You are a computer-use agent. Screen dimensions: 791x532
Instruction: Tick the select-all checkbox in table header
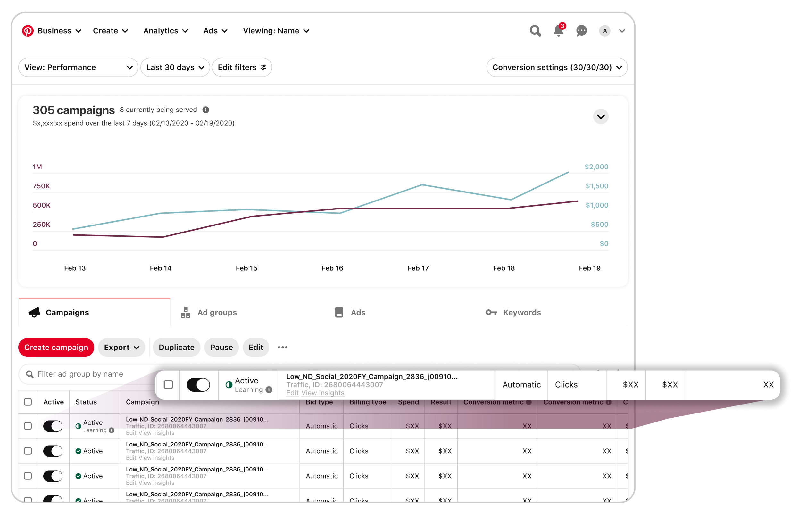pyautogui.click(x=28, y=402)
